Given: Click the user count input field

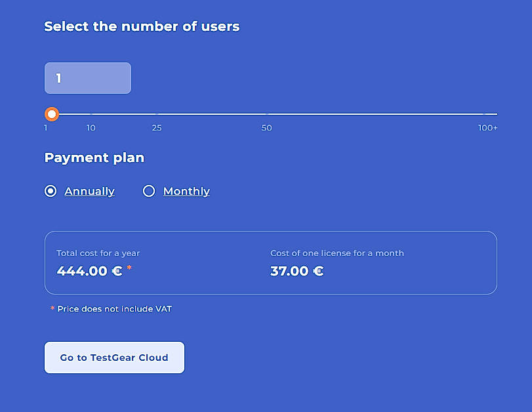Looking at the screenshot, I should [x=87, y=77].
